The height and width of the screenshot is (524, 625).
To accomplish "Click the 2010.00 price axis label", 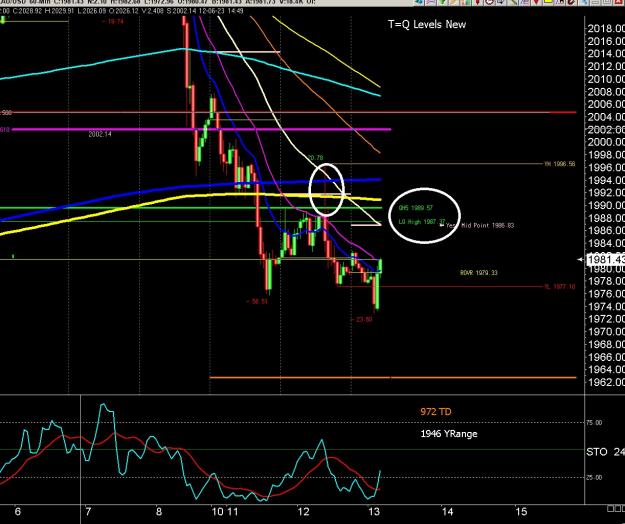I will coord(606,79).
